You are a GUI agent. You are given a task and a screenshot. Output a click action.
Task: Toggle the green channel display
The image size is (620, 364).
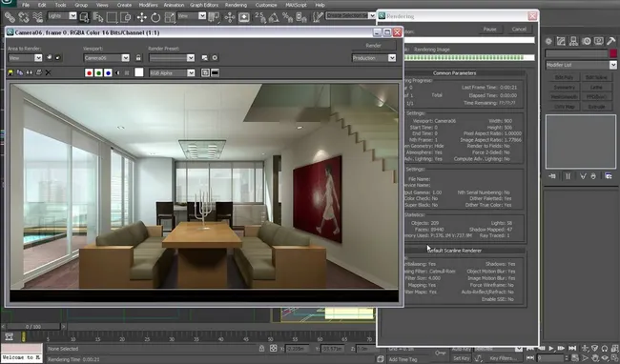coord(98,73)
